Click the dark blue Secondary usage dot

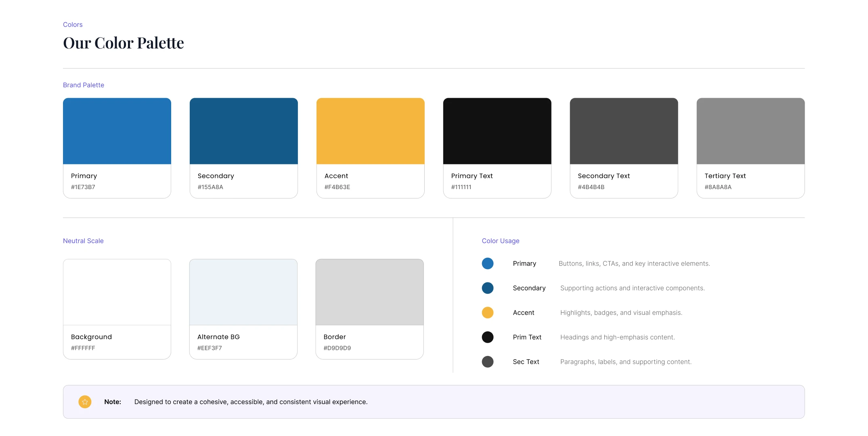coord(488,288)
